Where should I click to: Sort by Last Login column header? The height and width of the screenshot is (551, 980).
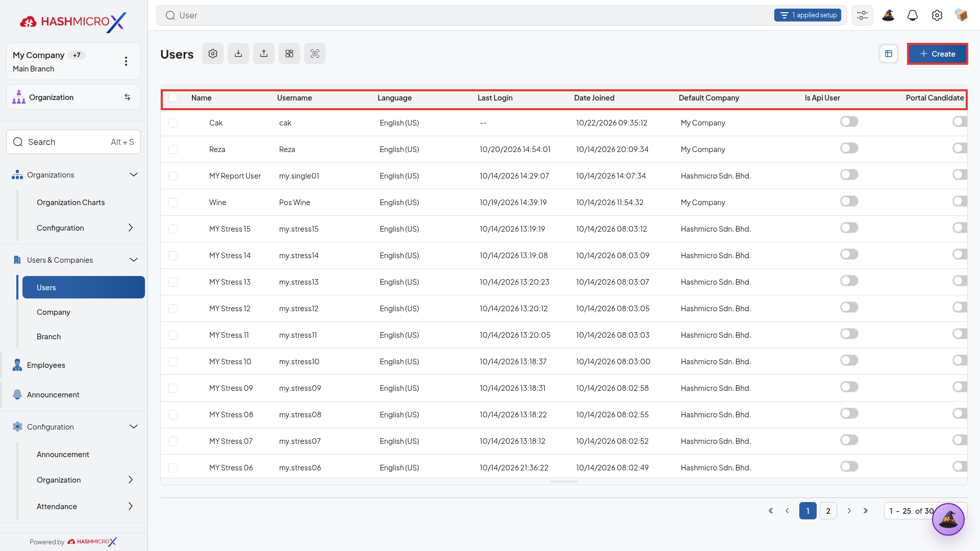495,98
